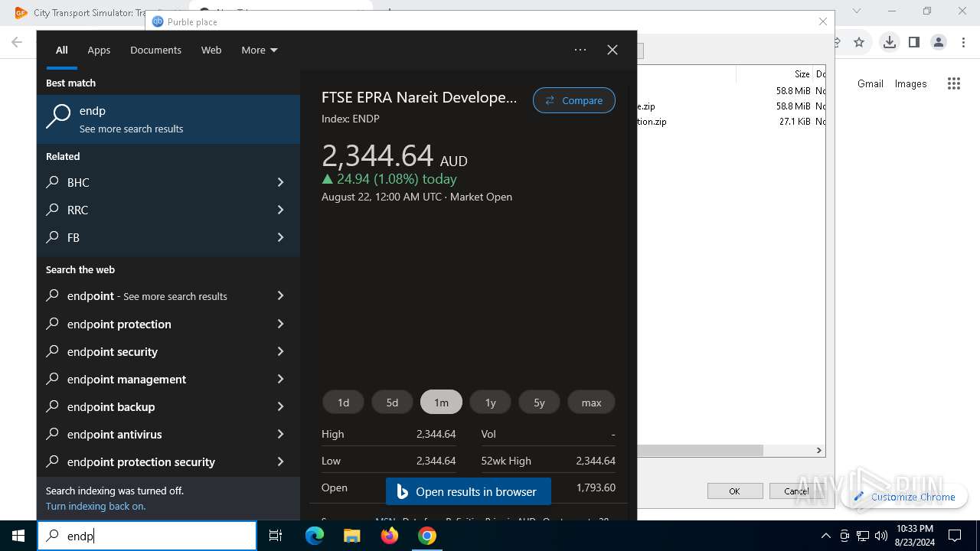Select endpoint antivirus suggestion
The height and width of the screenshot is (551, 980).
(168, 434)
